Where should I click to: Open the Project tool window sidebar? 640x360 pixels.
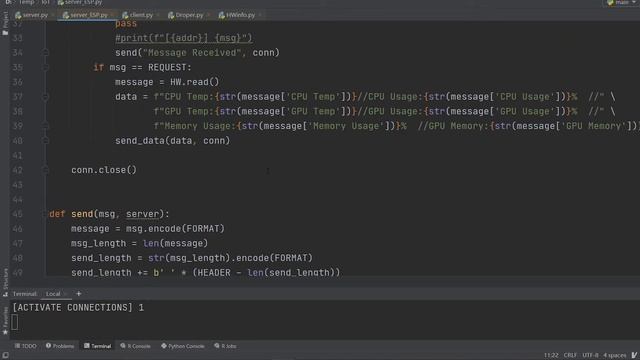5,23
